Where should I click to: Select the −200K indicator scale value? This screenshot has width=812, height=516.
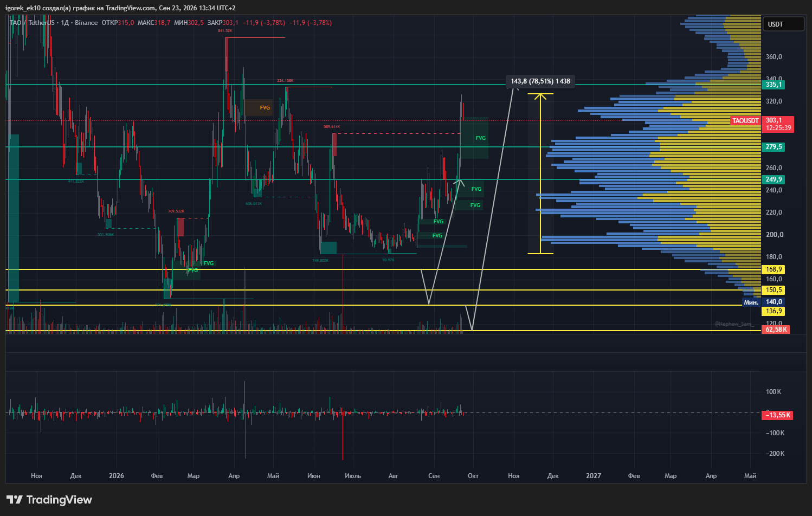[x=775, y=454]
